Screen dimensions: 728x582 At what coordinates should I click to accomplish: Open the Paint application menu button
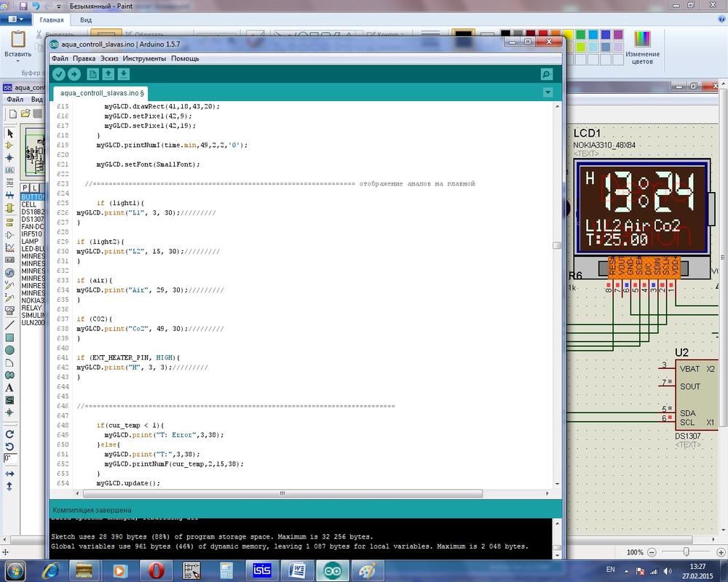pos(15,20)
